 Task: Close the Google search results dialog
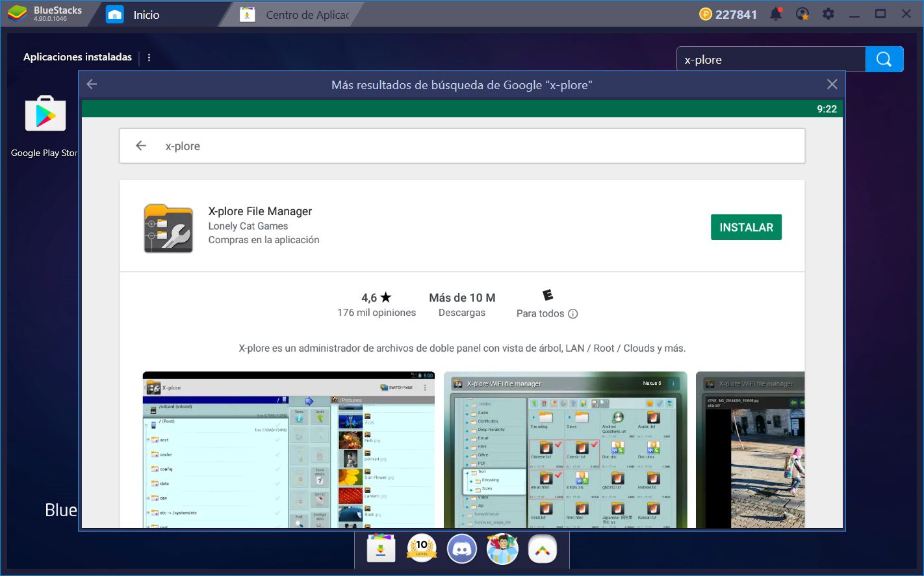832,85
